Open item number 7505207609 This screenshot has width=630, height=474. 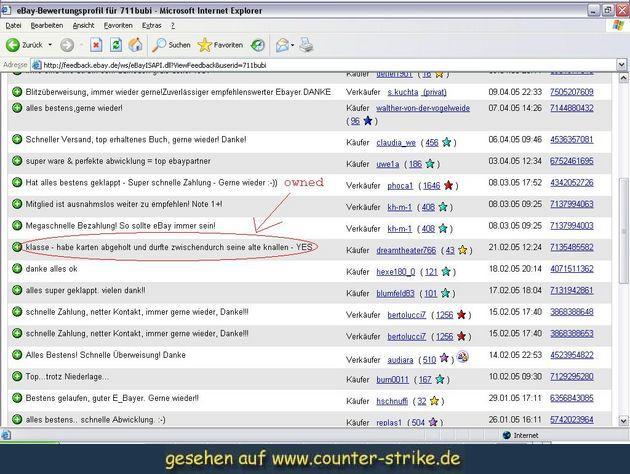point(571,92)
